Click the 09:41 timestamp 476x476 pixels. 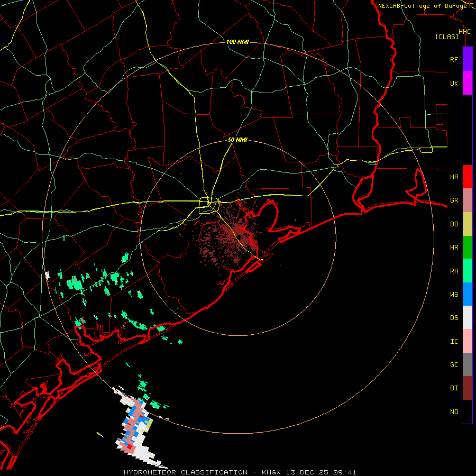pyautogui.click(x=344, y=472)
